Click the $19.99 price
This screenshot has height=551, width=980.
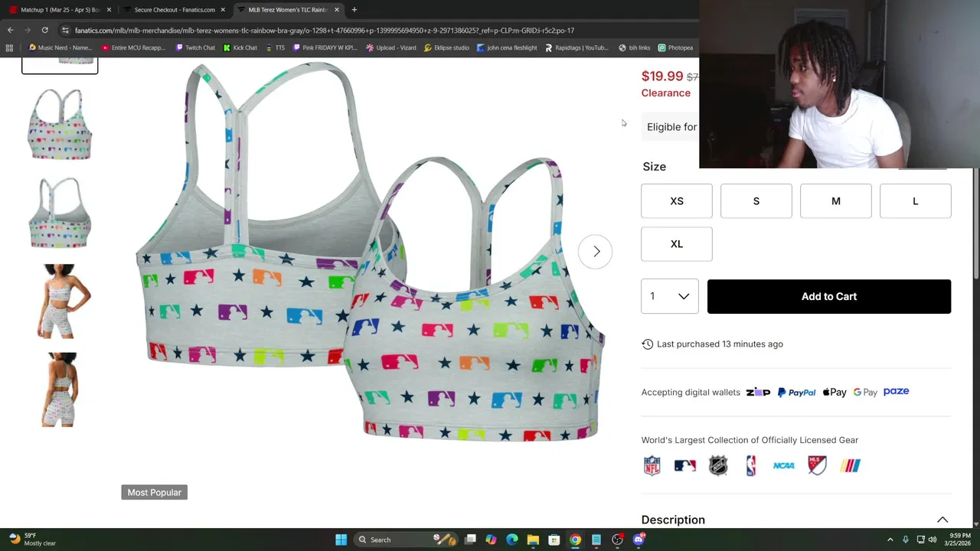coord(662,76)
